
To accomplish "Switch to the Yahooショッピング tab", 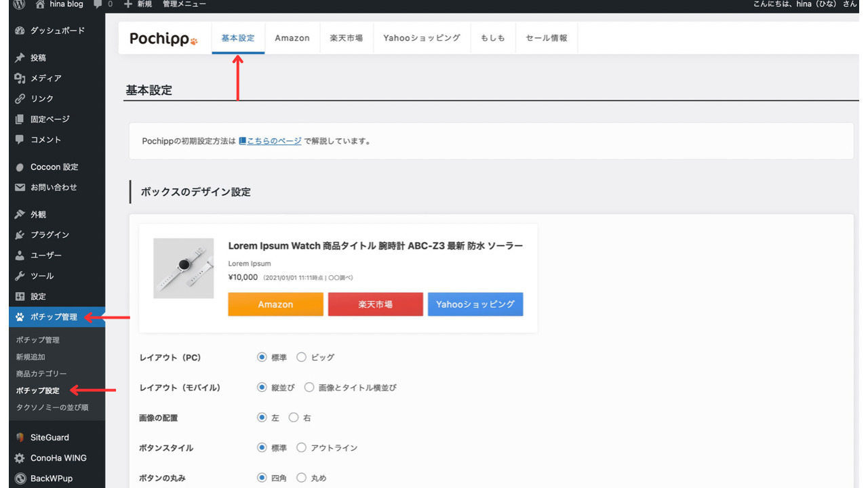I will [x=422, y=38].
